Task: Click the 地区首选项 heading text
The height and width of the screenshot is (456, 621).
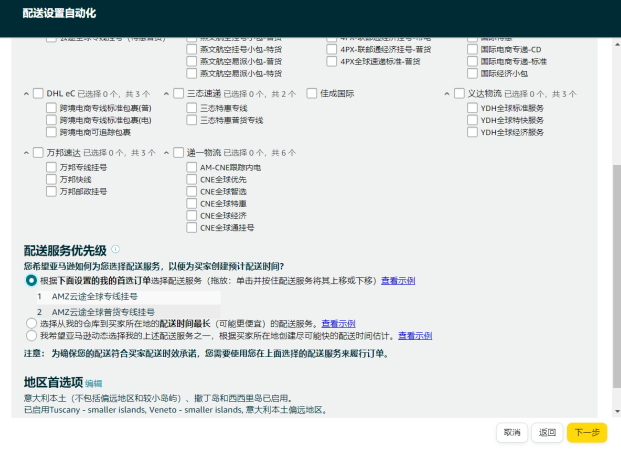Action: pyautogui.click(x=53, y=382)
